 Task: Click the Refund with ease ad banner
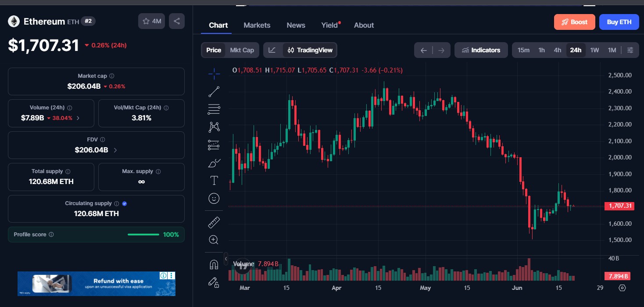pos(97,284)
